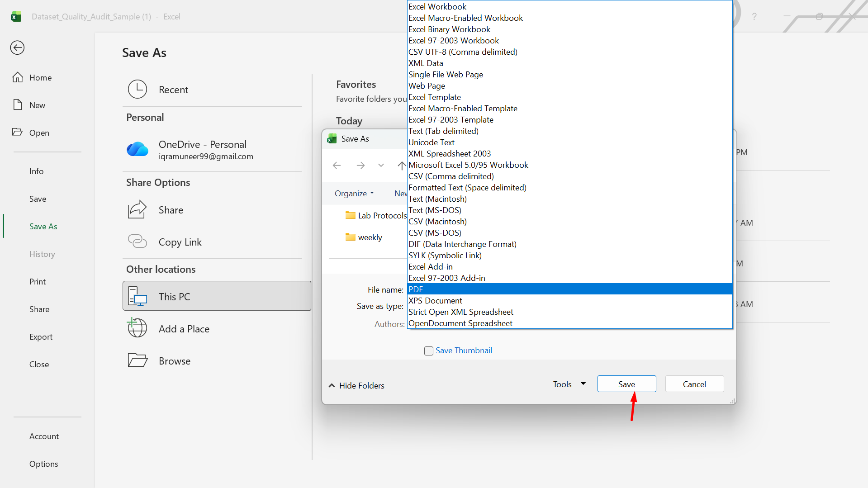Select SYLK (Symbolic Link) file type
The image size is (868, 488).
(570, 255)
